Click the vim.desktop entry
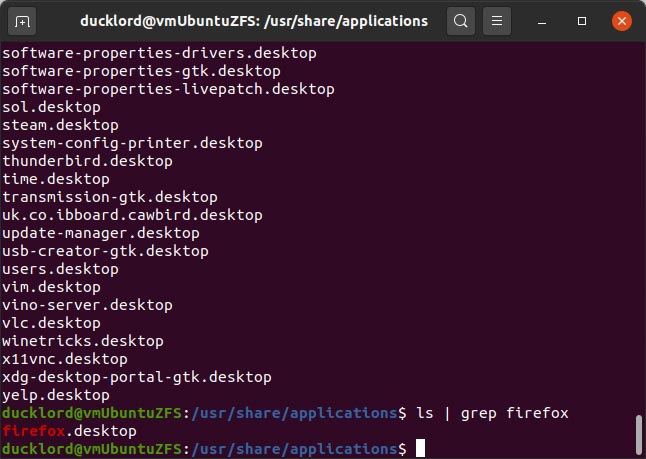Image resolution: width=646 pixels, height=459 pixels. click(x=51, y=287)
